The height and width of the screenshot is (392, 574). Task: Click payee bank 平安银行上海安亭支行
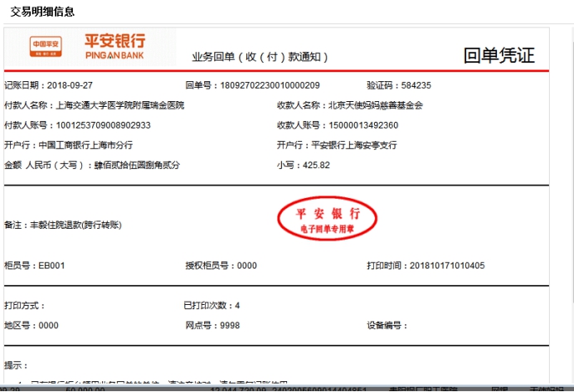(354, 145)
